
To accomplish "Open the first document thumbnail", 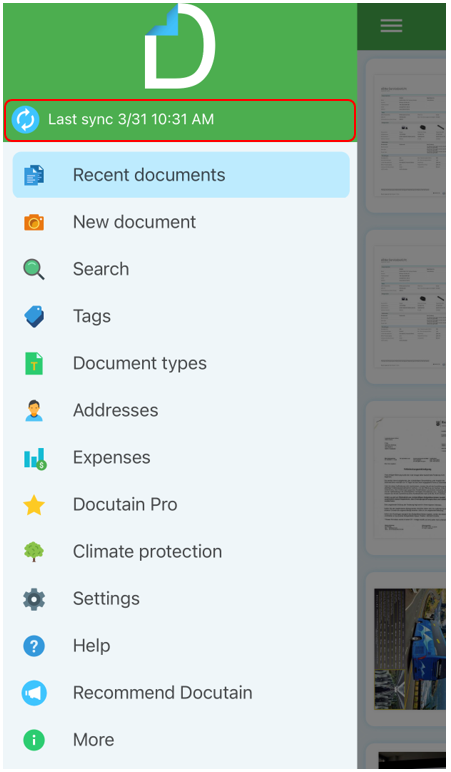I will 407,136.
